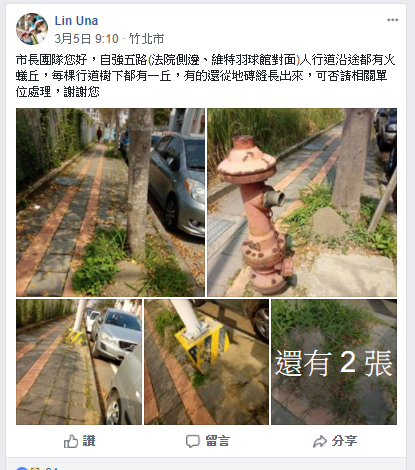415x470 pixels.
Task: View the photo of parked silver cars on the sidewalk
Action: tap(79, 362)
